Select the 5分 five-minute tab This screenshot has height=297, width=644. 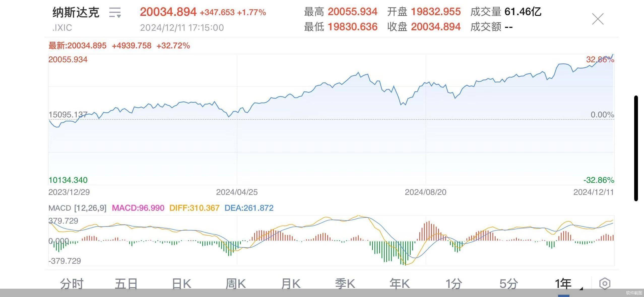[x=511, y=283]
